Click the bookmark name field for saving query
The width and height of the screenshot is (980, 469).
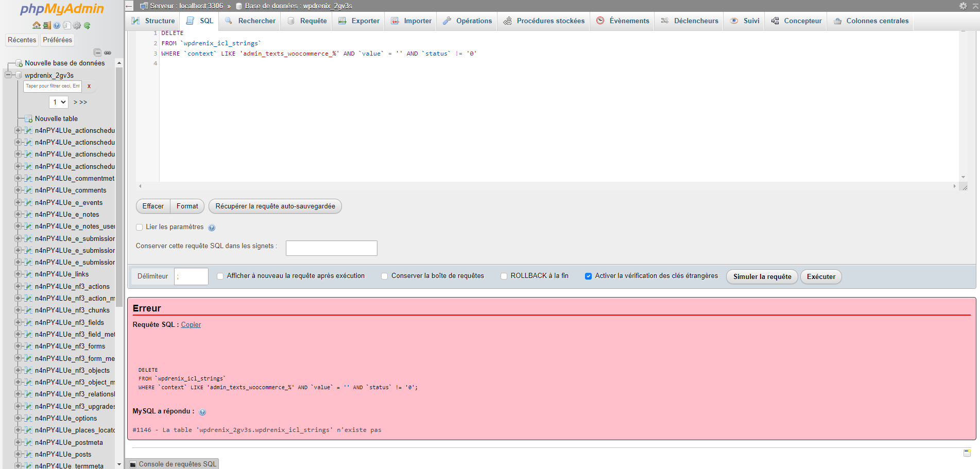332,248
